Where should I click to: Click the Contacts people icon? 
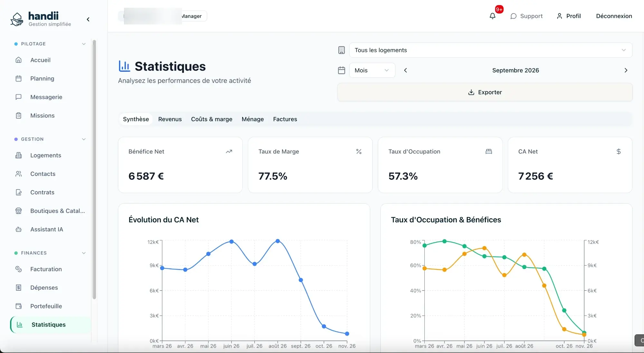(x=19, y=174)
